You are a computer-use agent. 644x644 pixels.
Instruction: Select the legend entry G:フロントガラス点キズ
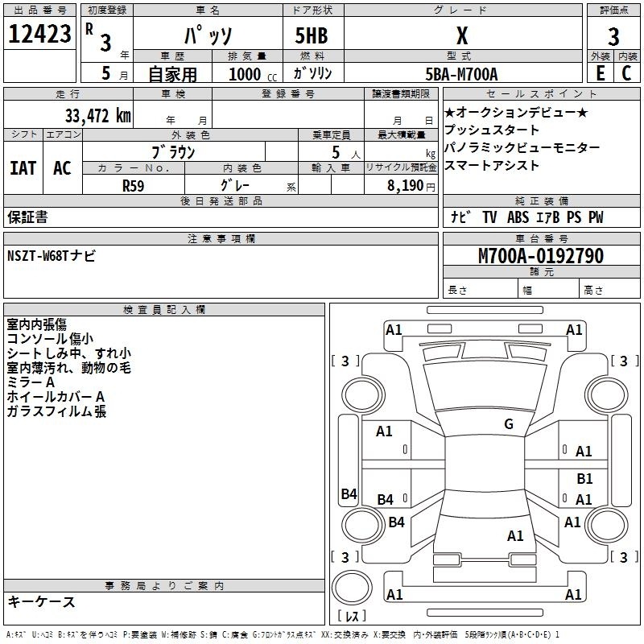[x=284, y=634]
